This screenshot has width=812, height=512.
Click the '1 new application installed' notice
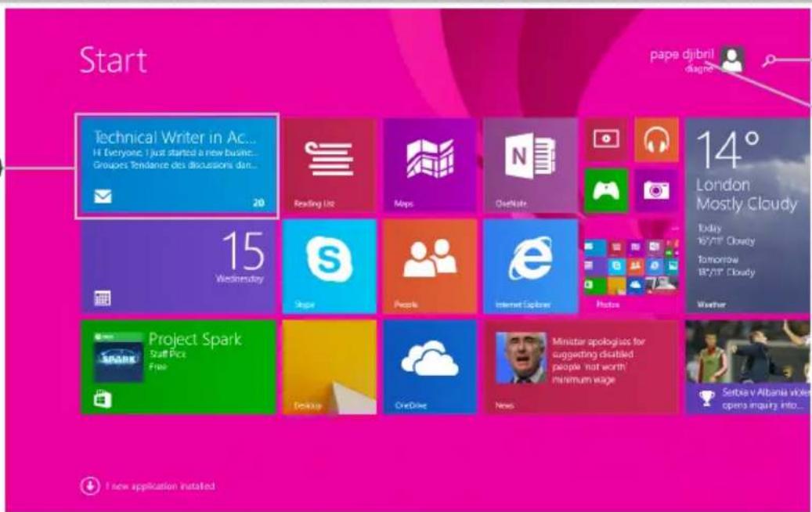point(160,486)
